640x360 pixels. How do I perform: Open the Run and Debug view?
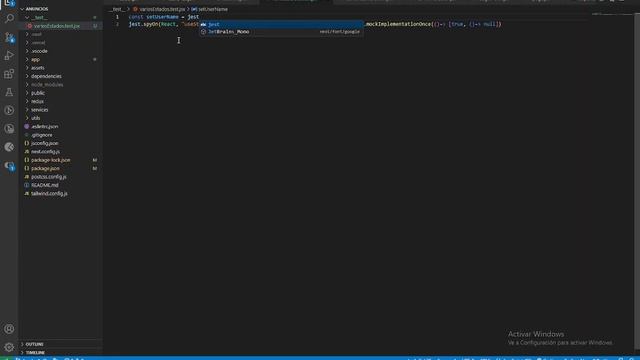click(9, 56)
